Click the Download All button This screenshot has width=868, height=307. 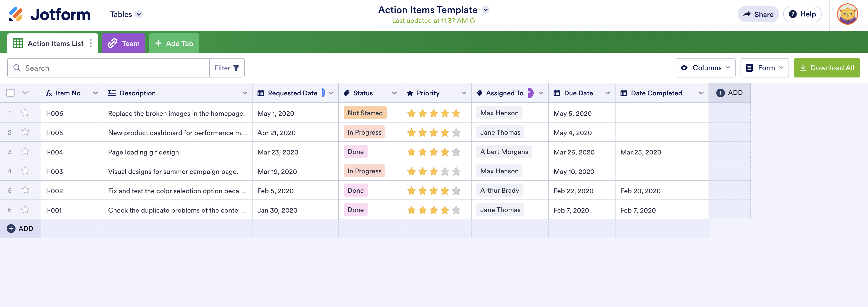click(x=827, y=68)
